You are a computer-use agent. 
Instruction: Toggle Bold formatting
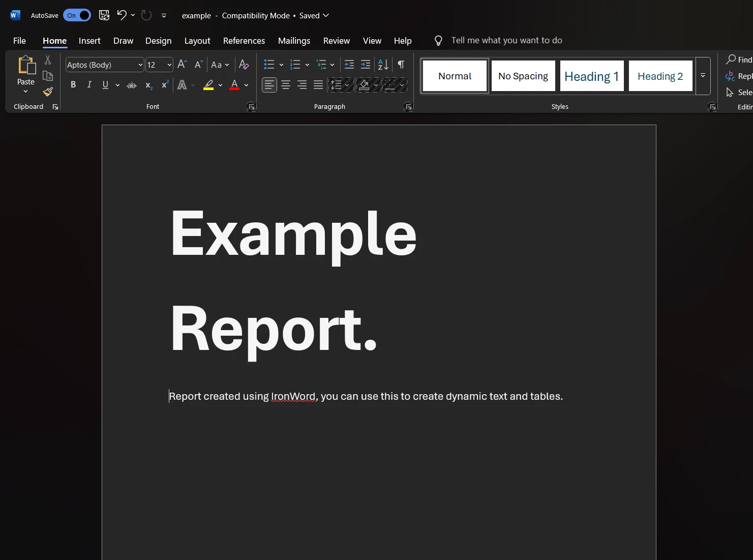pos(73,85)
